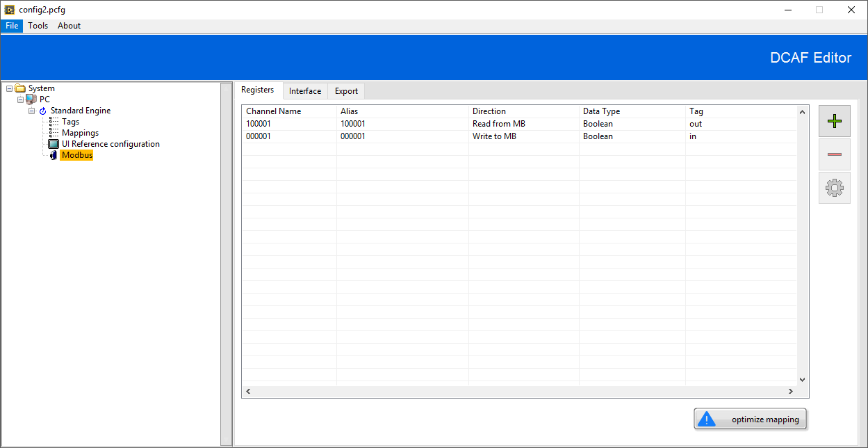This screenshot has width=868, height=448.
Task: Collapse the System tree node
Action: click(x=8, y=88)
